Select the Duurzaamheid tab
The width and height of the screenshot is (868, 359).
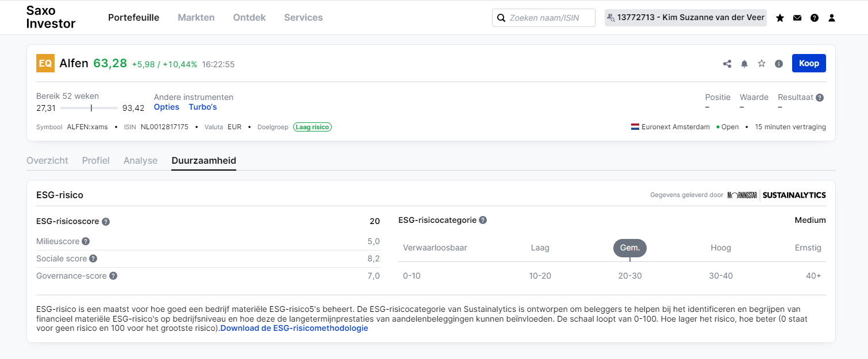204,160
